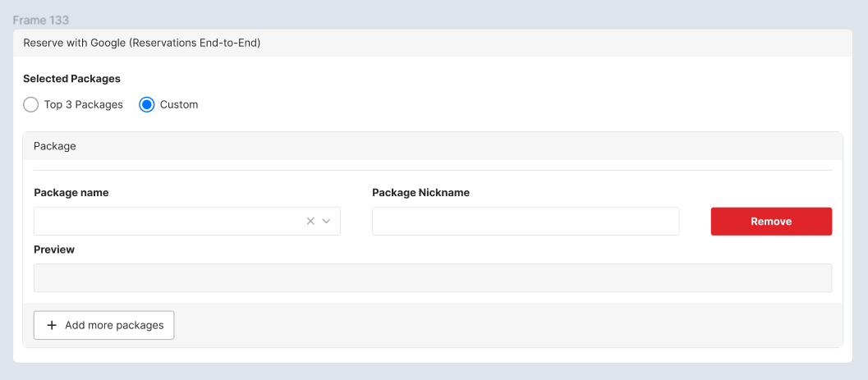
Task: Click the "Reserve with Google" section header
Action: pyautogui.click(x=142, y=43)
